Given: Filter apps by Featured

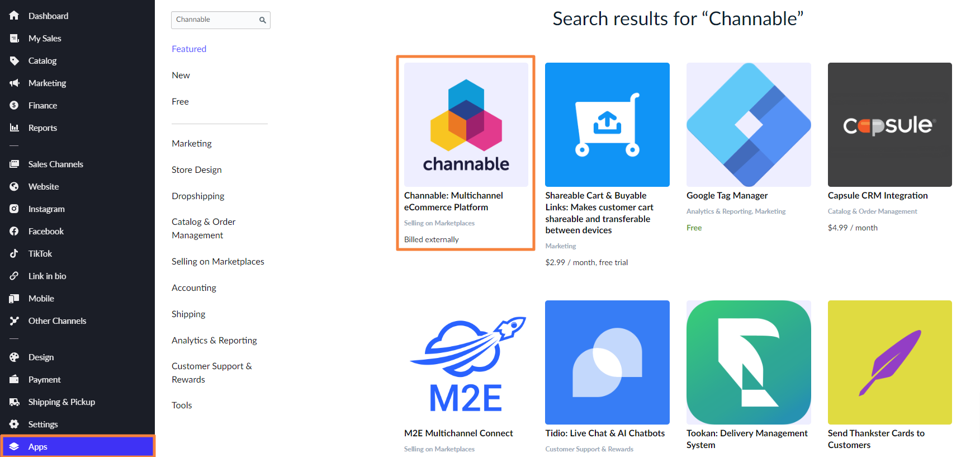Looking at the screenshot, I should coord(189,49).
